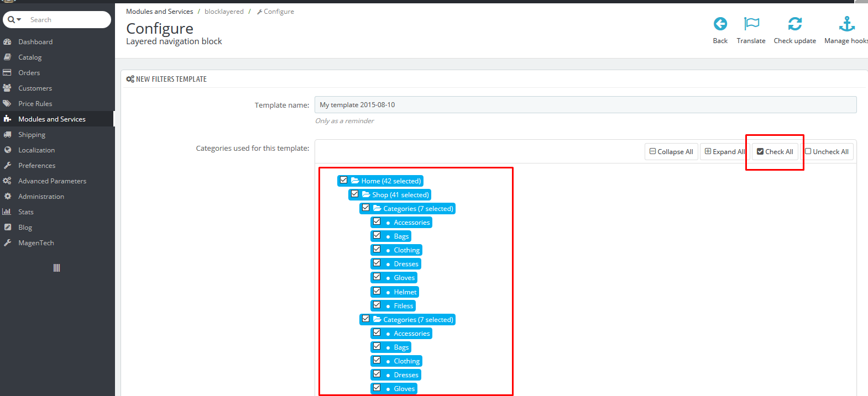Follow the Modules and Services breadcrumb link

[x=160, y=12]
